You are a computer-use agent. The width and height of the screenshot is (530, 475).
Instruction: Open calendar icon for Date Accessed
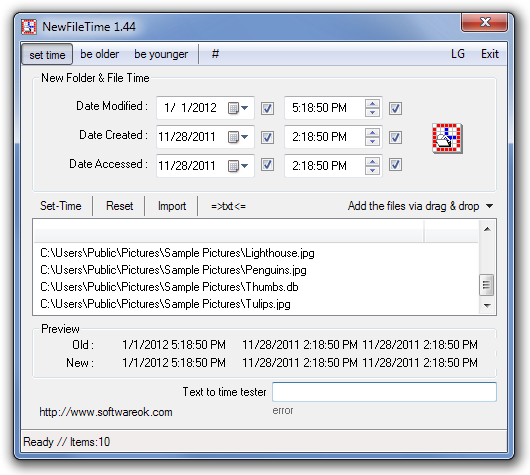233,166
